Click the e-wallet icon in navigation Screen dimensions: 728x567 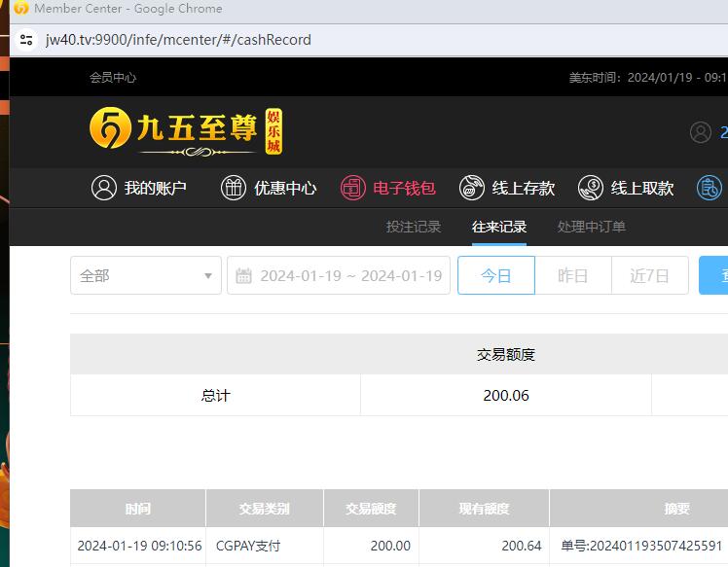[353, 188]
